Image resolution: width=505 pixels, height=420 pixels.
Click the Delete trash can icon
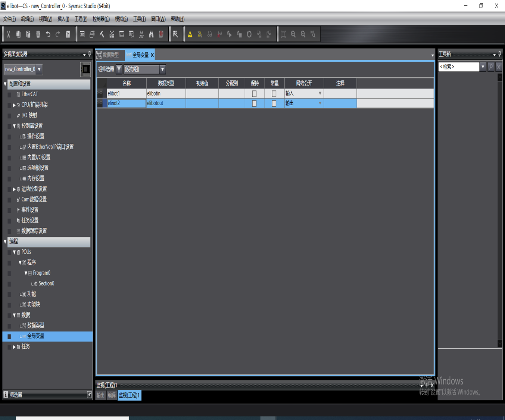[38, 34]
